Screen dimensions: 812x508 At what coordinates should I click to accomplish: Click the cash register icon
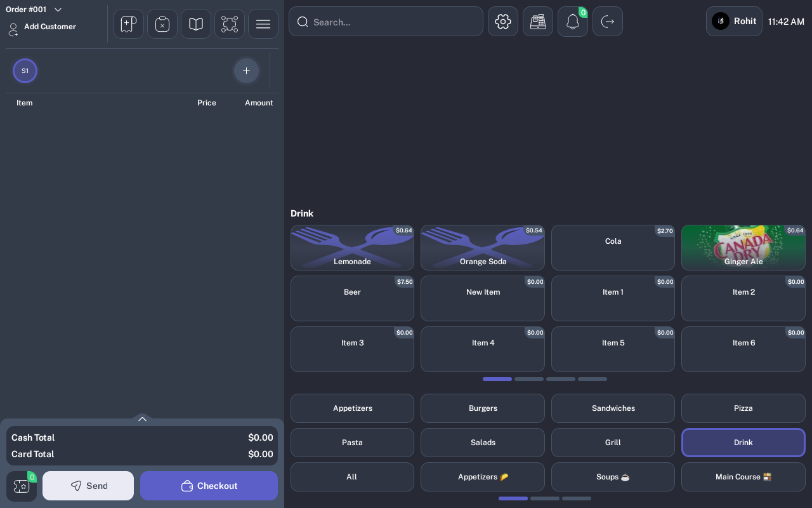[538, 22]
